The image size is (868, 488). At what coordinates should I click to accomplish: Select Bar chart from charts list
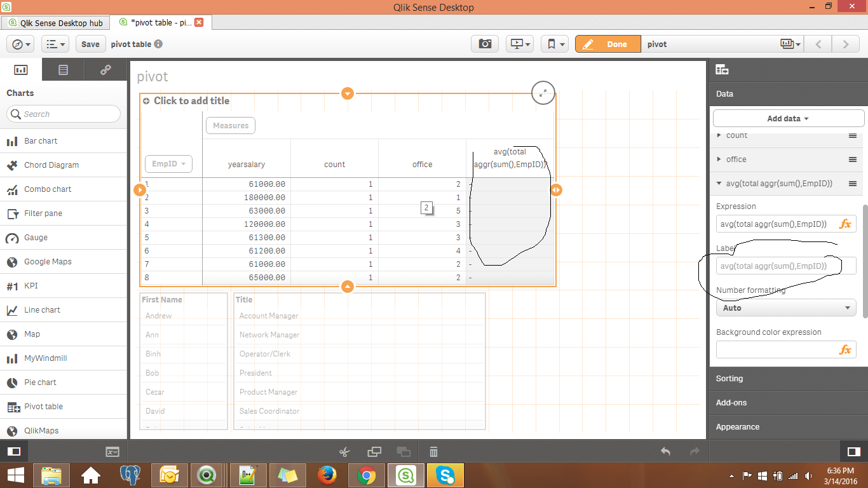pos(64,140)
